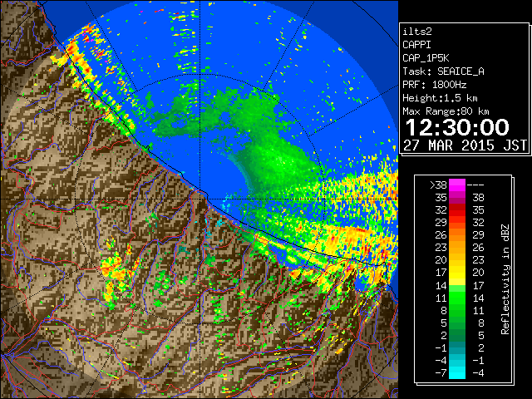Click the '-4' bottom right legend value
The height and width of the screenshot is (399, 532).
(479, 373)
